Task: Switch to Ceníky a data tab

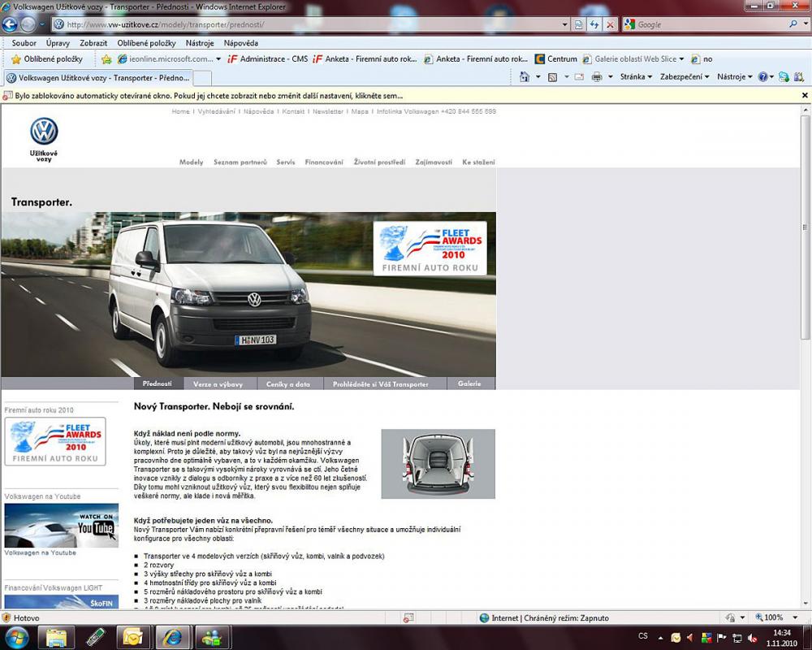Action: click(x=288, y=384)
